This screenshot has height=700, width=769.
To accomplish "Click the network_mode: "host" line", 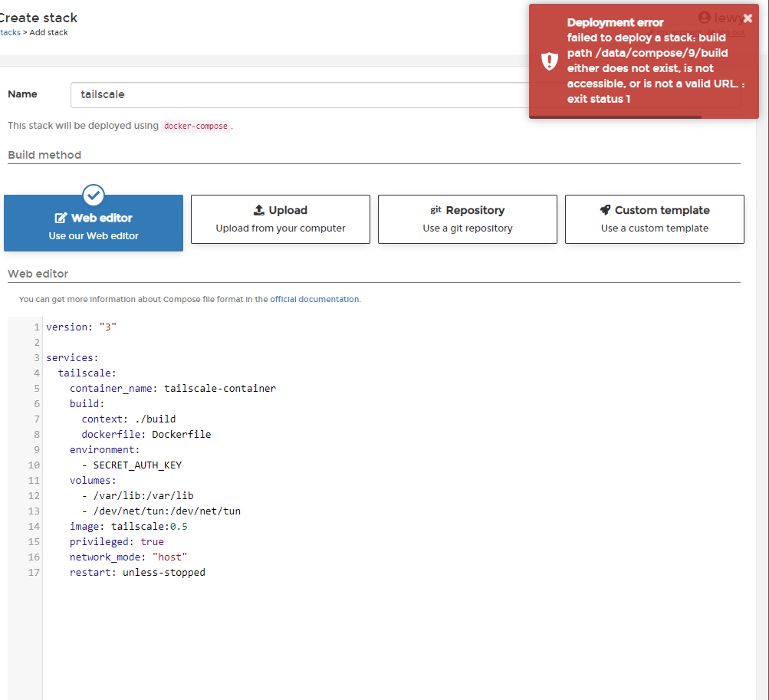I will tap(129, 557).
